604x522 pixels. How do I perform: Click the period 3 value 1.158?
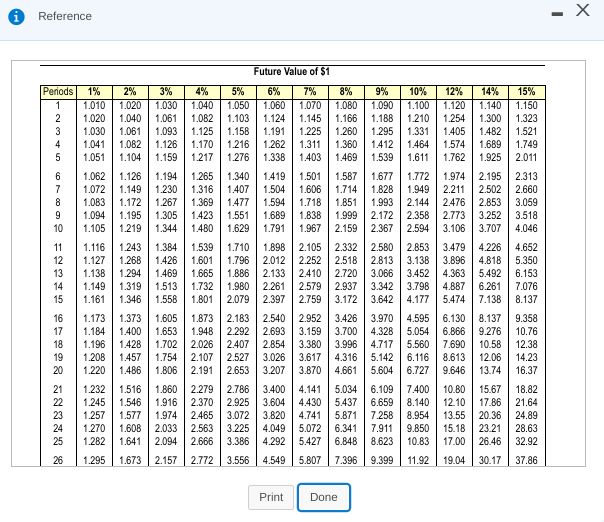point(238,132)
